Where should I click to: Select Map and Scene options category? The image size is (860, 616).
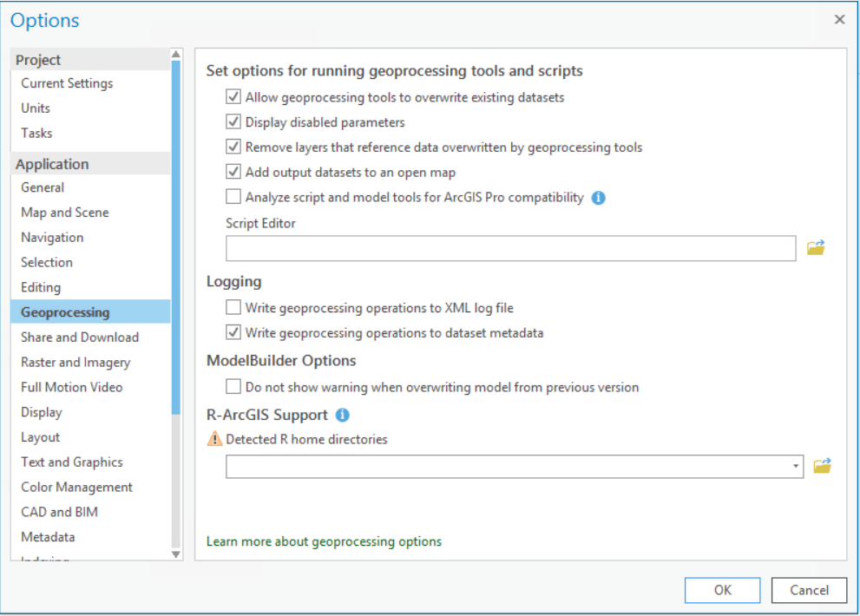tap(65, 213)
